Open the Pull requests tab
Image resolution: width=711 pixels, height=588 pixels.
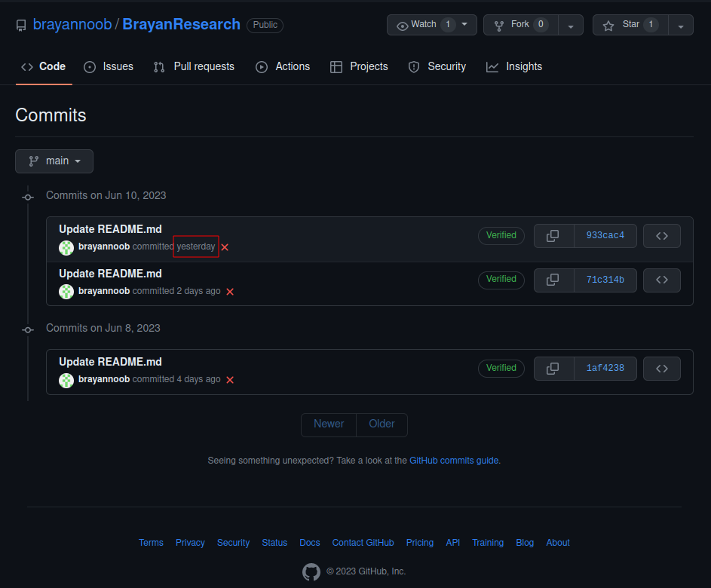194,66
